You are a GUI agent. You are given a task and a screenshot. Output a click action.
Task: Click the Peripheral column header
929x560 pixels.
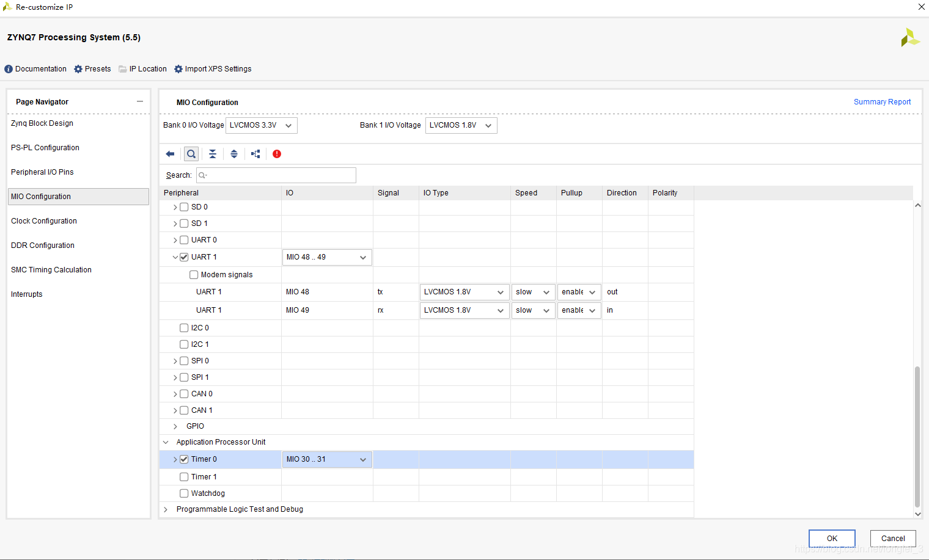pyautogui.click(x=220, y=193)
